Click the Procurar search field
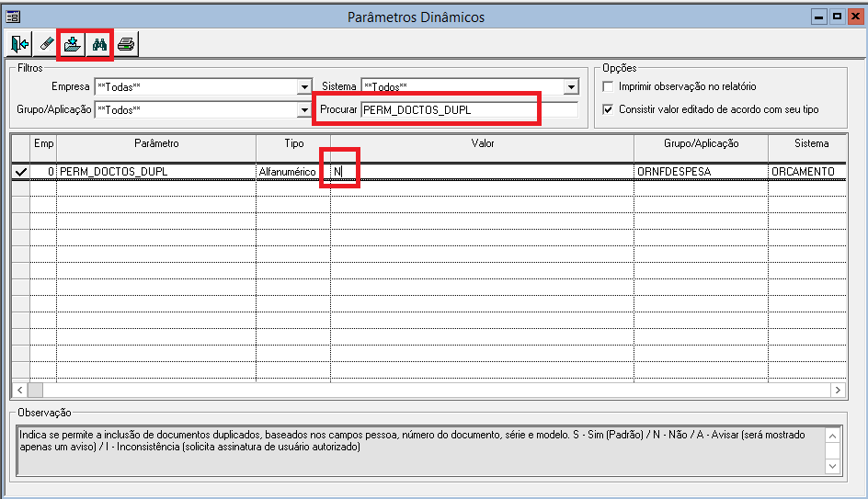Image resolution: width=868 pixels, height=499 pixels. (x=470, y=109)
